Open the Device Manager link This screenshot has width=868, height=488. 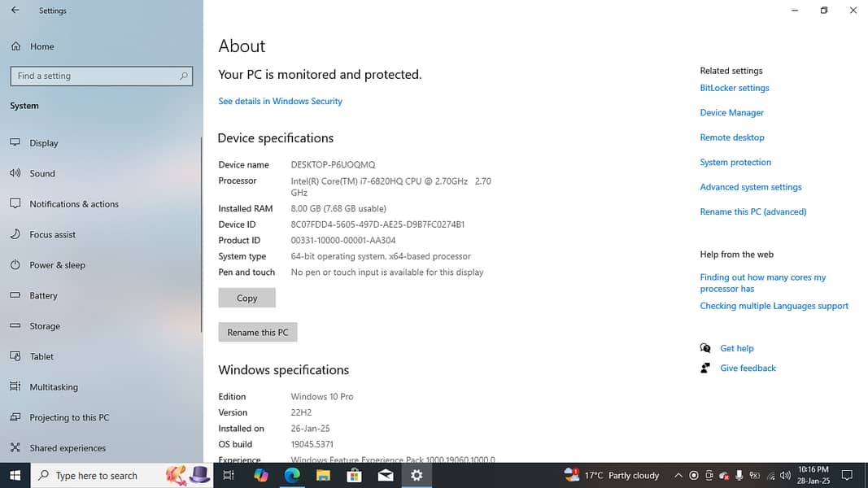(x=731, y=112)
